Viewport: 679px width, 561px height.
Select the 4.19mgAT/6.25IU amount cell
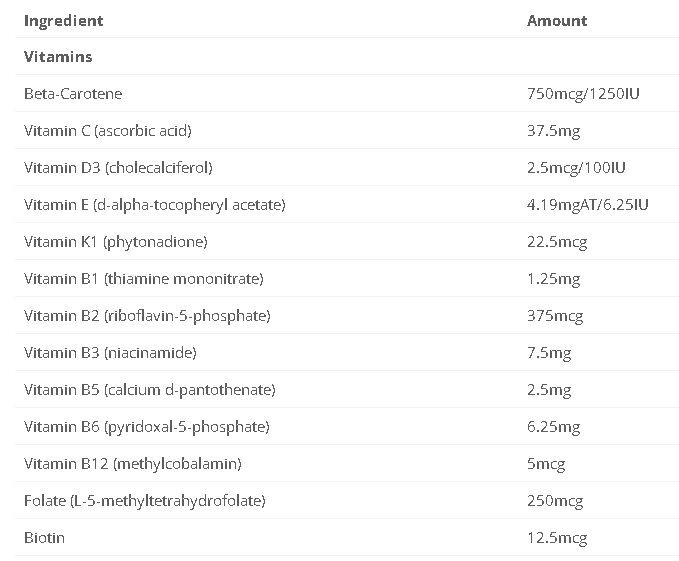pos(588,205)
